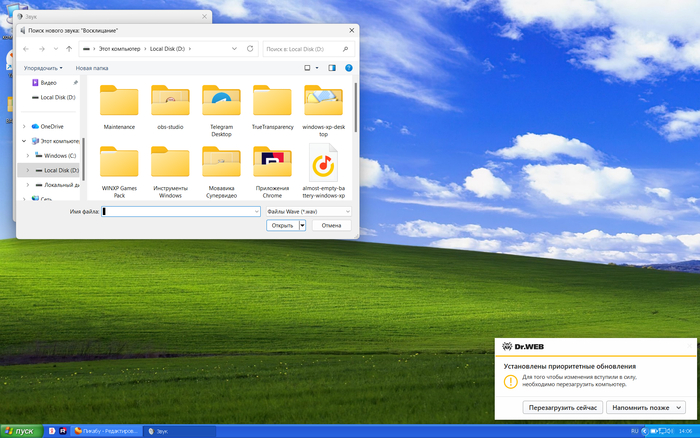This screenshot has width=700, height=438.
Task: Expand the arrow beside the Открыть button
Action: point(302,226)
